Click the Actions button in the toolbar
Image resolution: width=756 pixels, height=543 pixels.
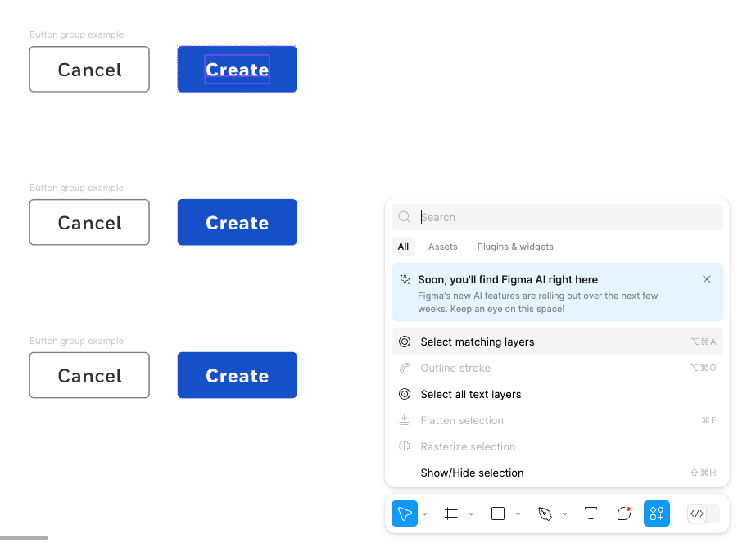click(x=657, y=514)
